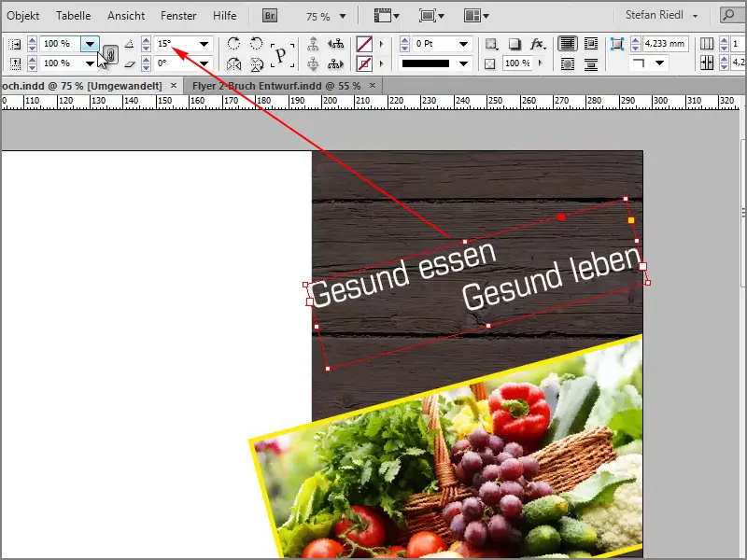Screen dimensions: 747x560
Task: Rotate 90° counter-clockwise icon
Action: pyautogui.click(x=256, y=44)
